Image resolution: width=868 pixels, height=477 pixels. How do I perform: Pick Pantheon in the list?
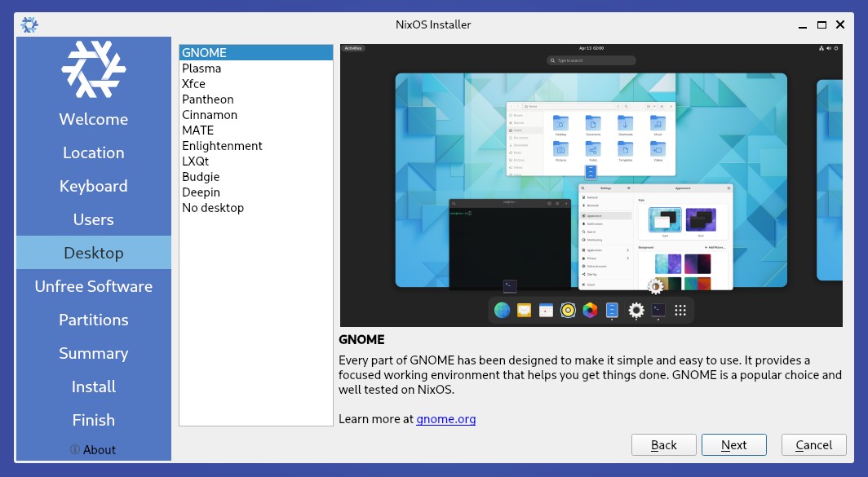pyautogui.click(x=256, y=99)
